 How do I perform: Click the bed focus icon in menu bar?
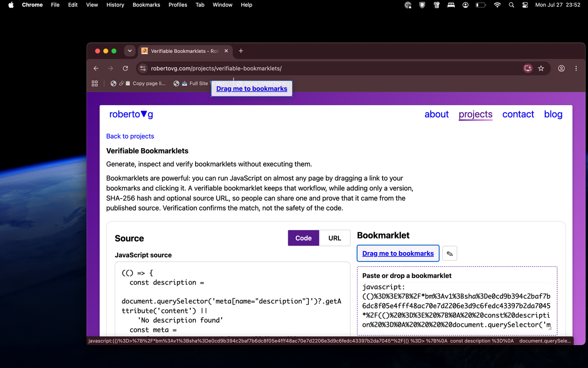[451, 5]
